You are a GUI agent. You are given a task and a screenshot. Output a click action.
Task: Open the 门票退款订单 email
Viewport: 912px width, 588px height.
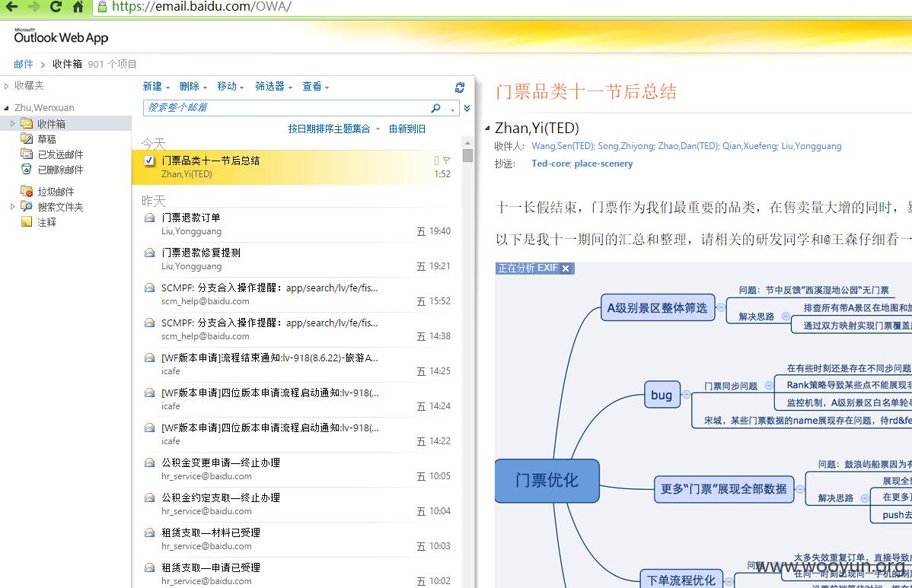(297, 224)
